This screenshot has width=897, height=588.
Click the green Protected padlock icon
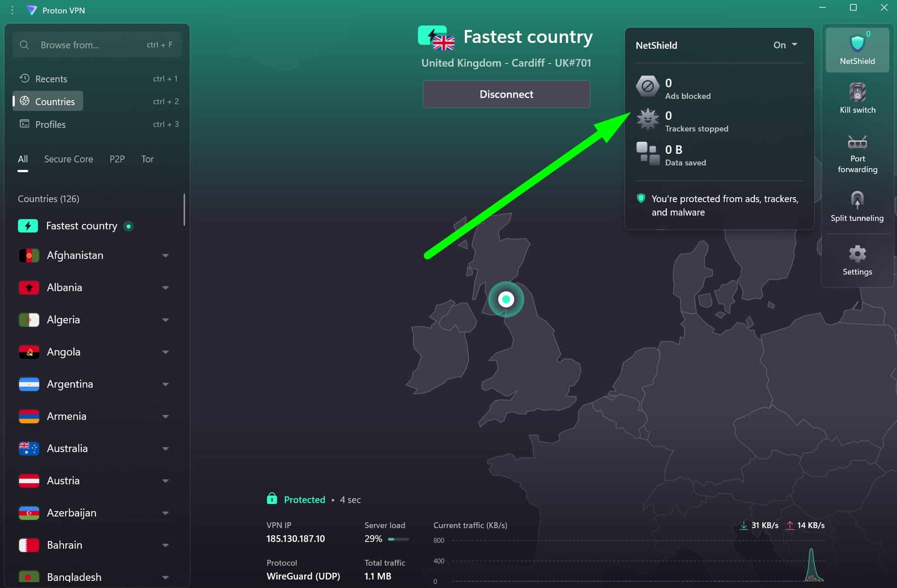(x=272, y=498)
